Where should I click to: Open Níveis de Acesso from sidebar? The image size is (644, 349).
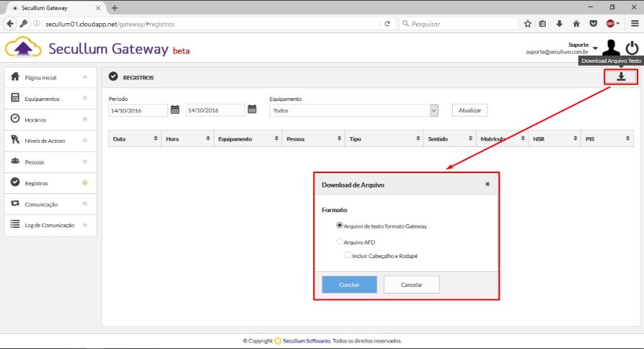click(45, 141)
